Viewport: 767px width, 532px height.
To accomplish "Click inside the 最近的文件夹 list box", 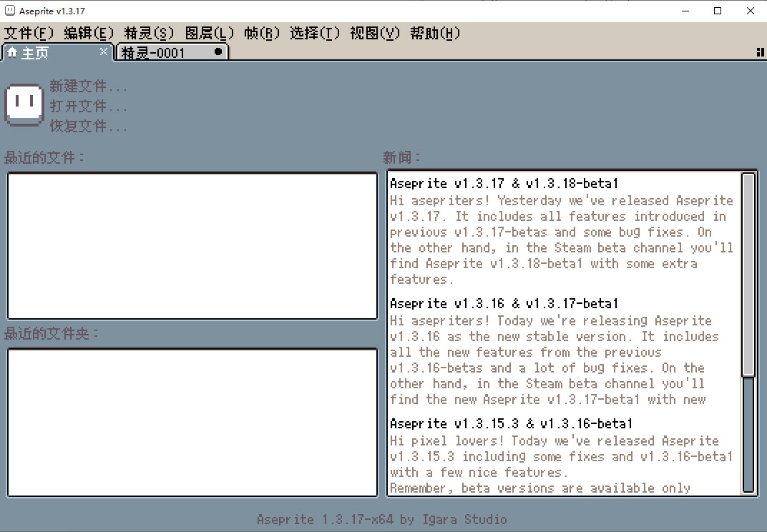I will click(x=192, y=423).
